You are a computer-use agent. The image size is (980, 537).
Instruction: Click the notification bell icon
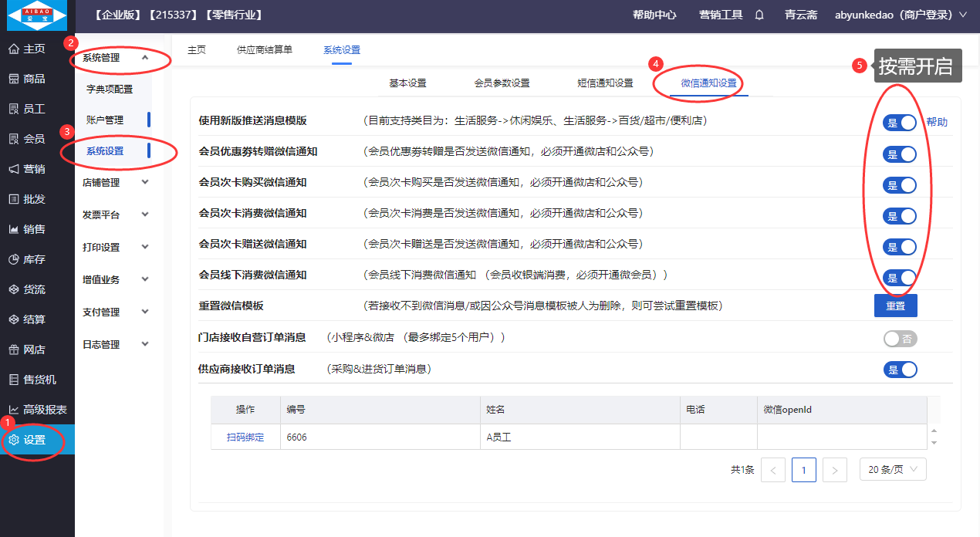pos(759,15)
